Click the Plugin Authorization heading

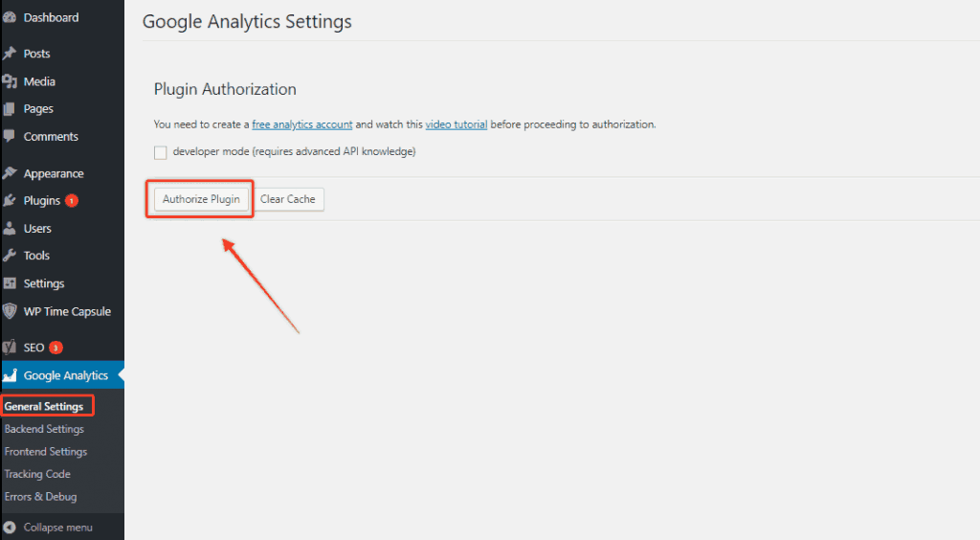click(225, 89)
